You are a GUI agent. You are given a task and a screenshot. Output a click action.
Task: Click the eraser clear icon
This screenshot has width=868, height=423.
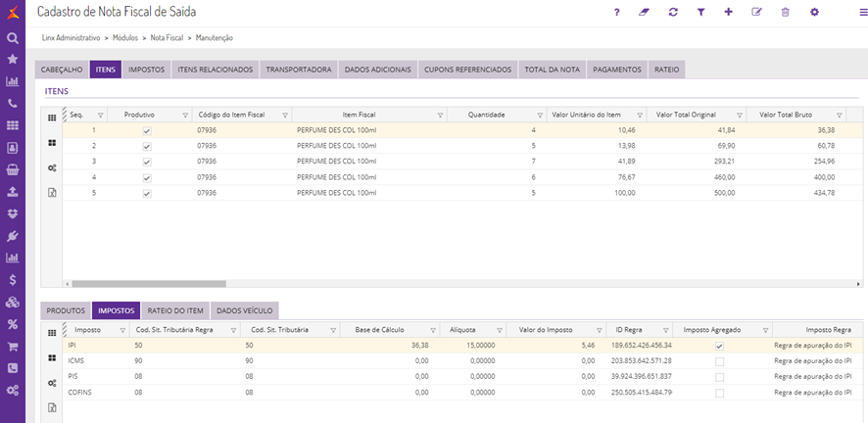(x=644, y=13)
